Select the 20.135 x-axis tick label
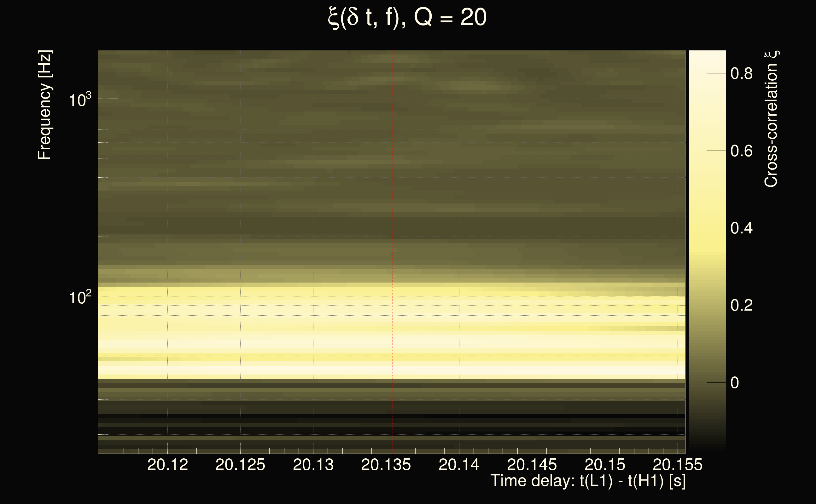816x504 pixels. (x=386, y=465)
